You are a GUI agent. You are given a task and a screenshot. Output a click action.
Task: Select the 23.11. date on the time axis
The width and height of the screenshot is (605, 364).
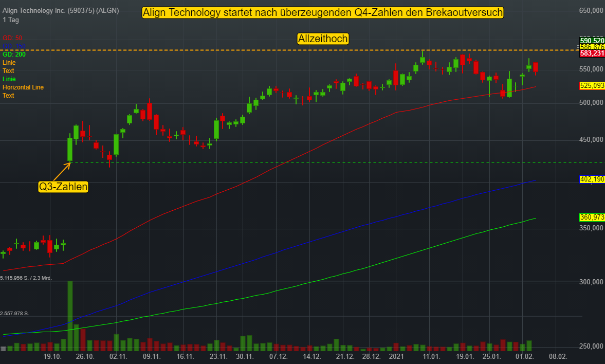218,356
